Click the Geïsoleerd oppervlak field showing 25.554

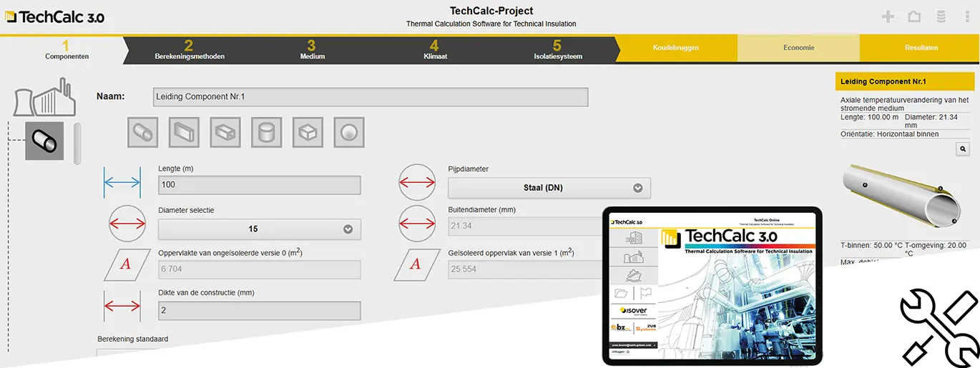(x=526, y=269)
